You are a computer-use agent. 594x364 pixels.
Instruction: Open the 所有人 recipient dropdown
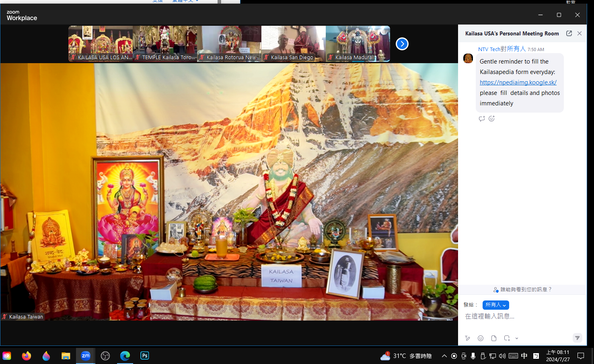pyautogui.click(x=495, y=305)
